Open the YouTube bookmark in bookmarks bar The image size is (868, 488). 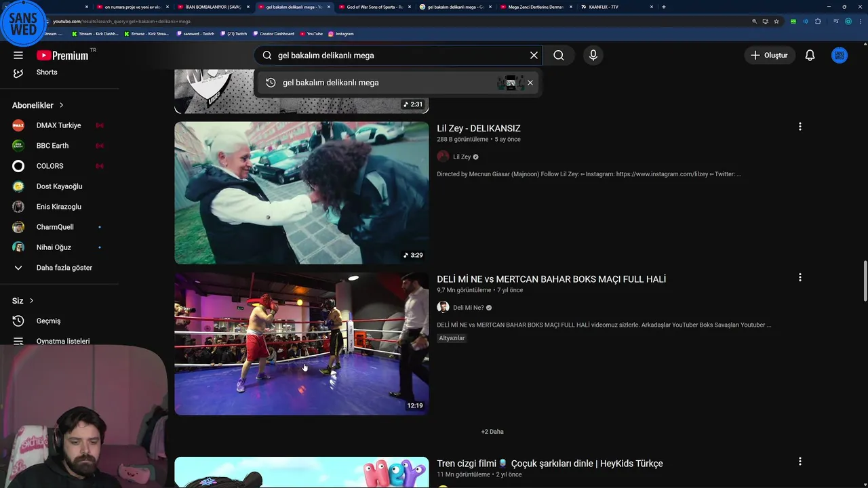311,34
